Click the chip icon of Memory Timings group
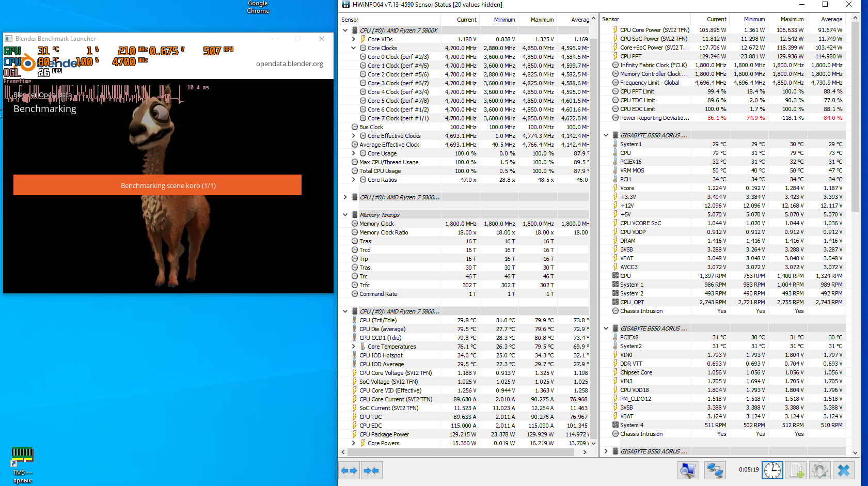The image size is (868, 486). [x=355, y=215]
